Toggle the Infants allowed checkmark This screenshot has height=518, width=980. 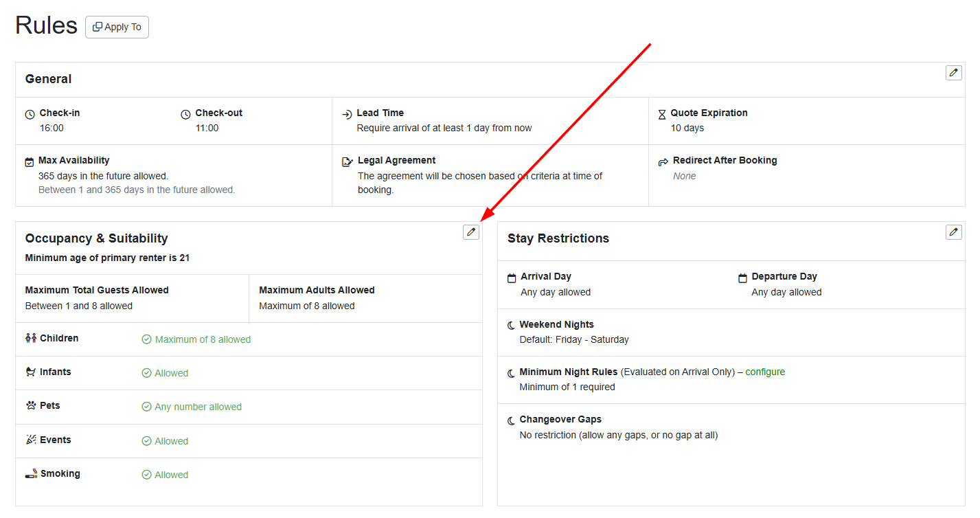point(146,372)
